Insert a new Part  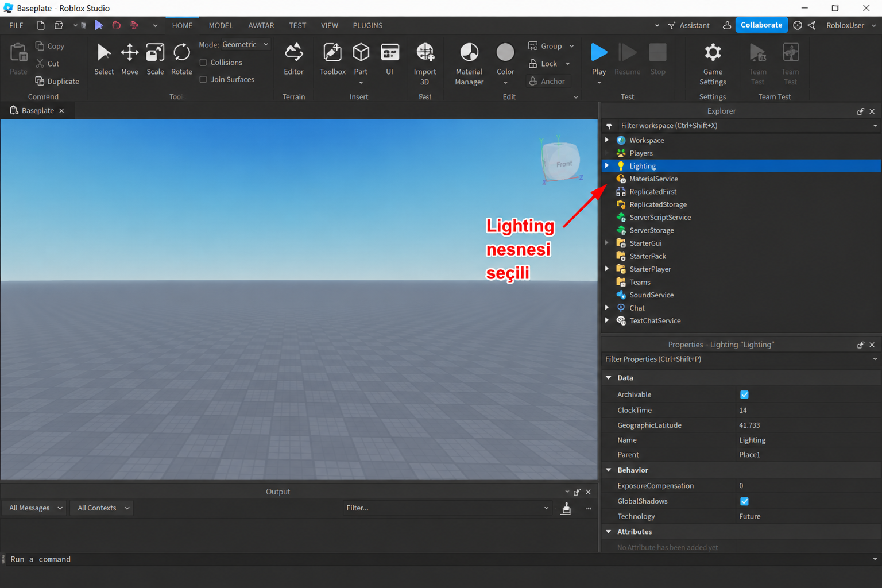pyautogui.click(x=361, y=59)
